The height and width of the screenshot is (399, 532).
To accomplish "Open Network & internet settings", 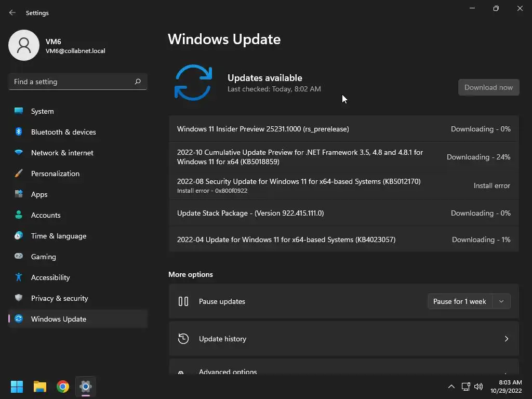I will coord(78,153).
